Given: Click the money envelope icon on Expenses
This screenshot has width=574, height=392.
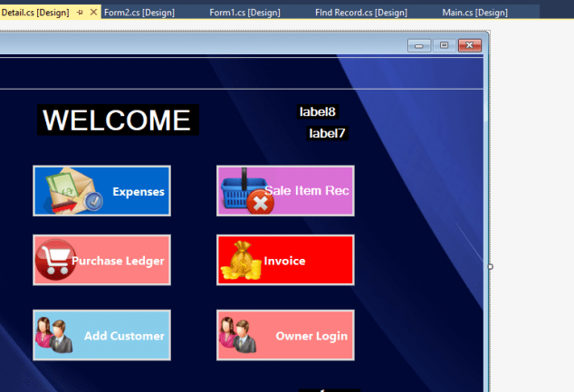Looking at the screenshot, I should click(x=73, y=191).
